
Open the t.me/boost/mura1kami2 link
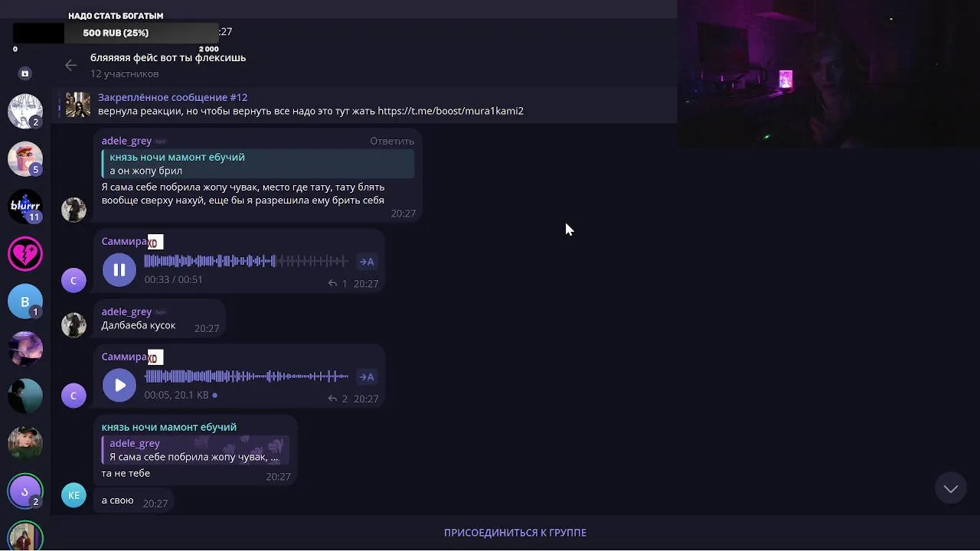pyautogui.click(x=450, y=111)
